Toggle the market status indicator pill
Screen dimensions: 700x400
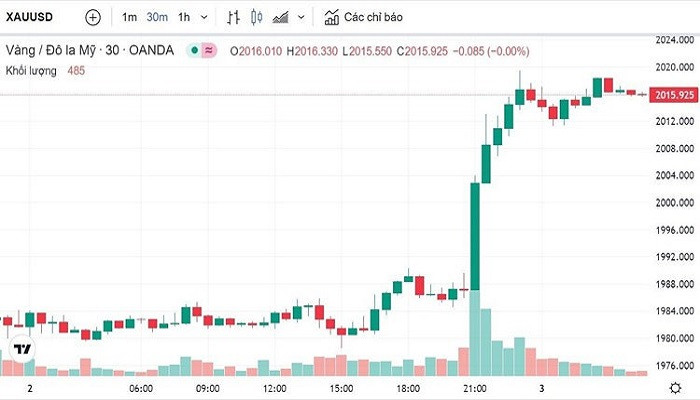tap(199, 50)
